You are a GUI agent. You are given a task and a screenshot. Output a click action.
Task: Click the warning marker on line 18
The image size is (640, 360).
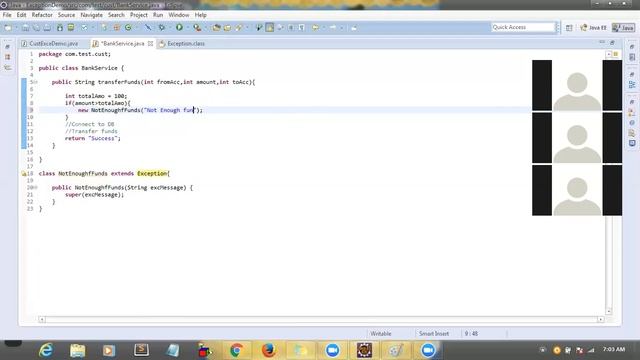coord(24,173)
